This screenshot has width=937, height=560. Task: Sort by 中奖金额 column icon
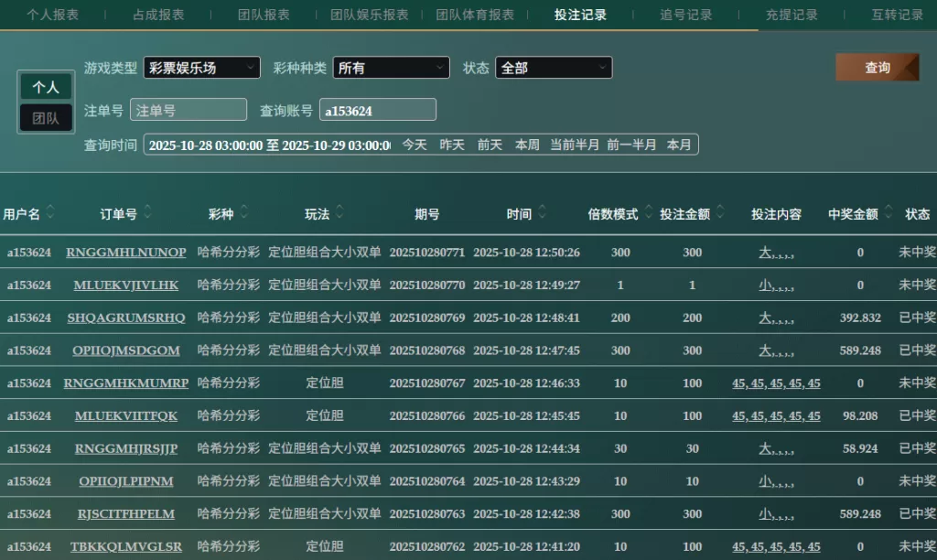pos(888,213)
